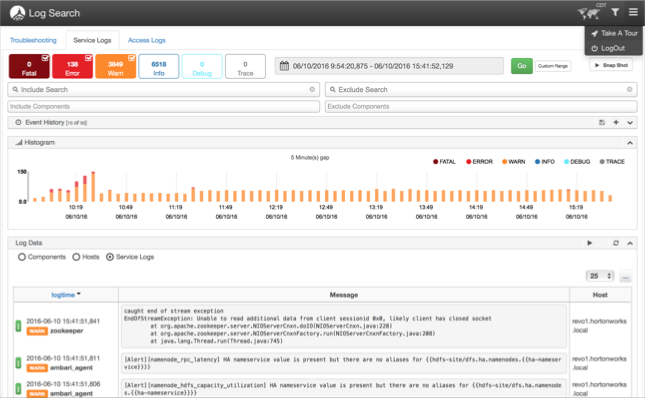This screenshot has height=398, width=645.
Task: Add event history with plus icon
Action: click(616, 123)
